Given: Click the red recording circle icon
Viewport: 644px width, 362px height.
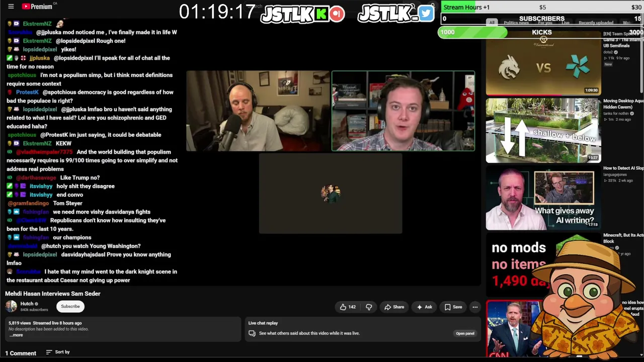Looking at the screenshot, I should coord(337,14).
